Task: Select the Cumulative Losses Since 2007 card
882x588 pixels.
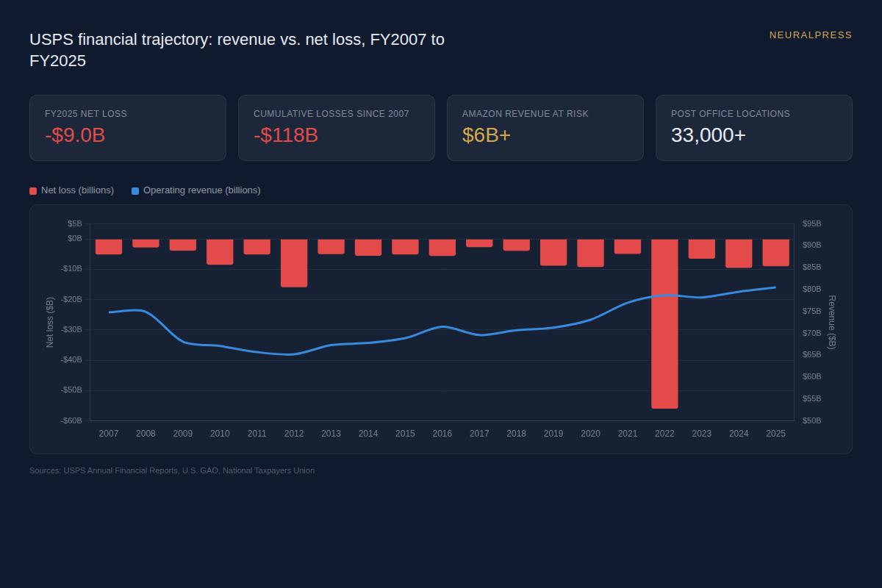Action: tap(337, 128)
